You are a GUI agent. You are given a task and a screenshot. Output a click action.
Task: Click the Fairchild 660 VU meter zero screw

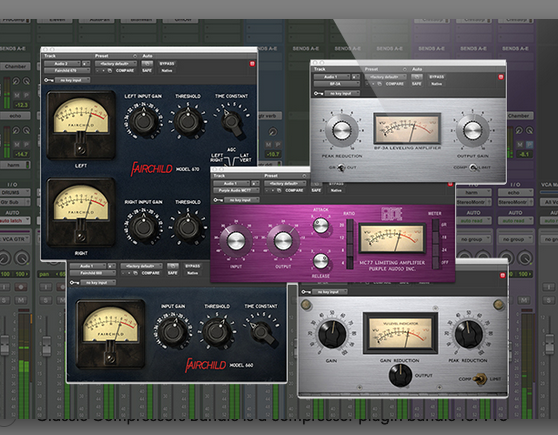point(111,359)
